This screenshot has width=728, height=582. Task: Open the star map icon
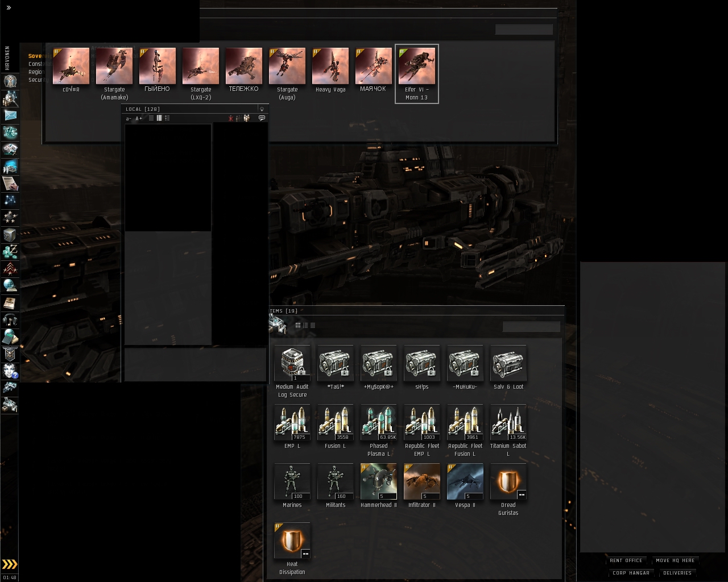[10, 201]
